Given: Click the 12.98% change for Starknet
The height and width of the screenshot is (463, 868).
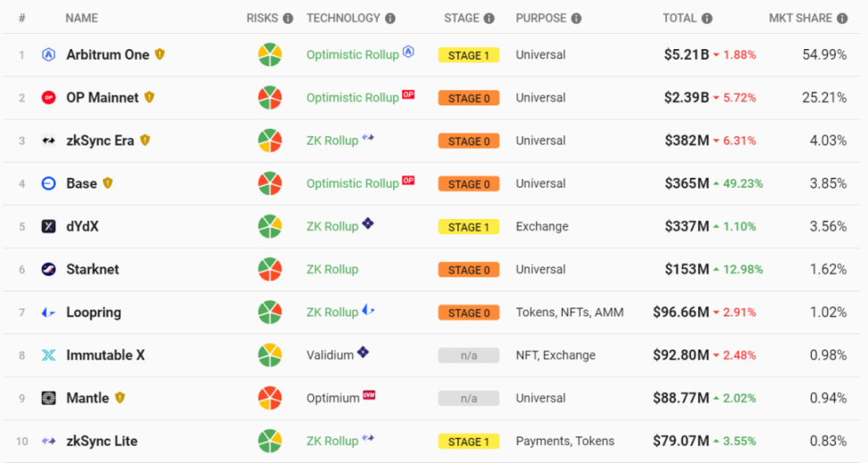Looking at the screenshot, I should 743,269.
